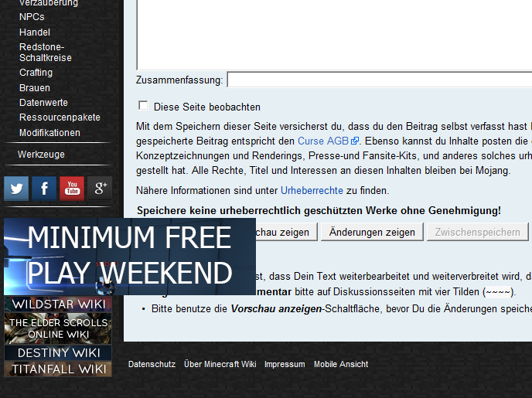Open the YouTube social icon
Screen dimensions: 532x398
pos(72,189)
